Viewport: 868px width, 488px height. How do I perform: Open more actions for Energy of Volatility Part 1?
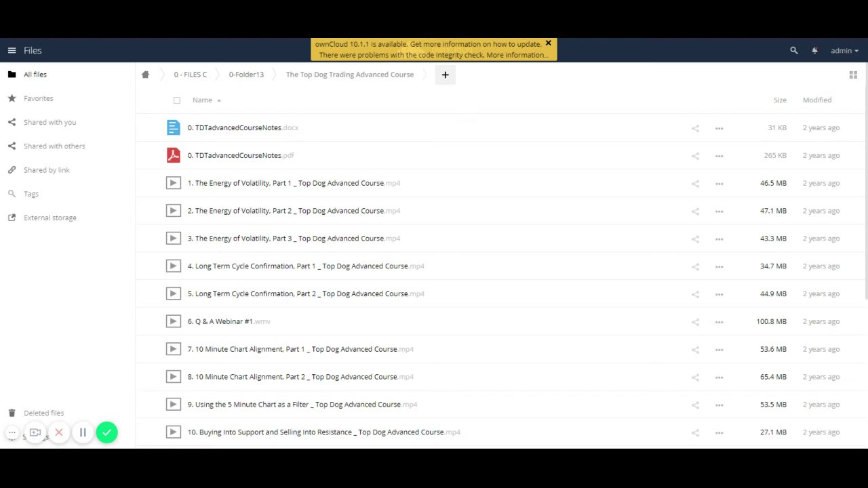point(719,184)
